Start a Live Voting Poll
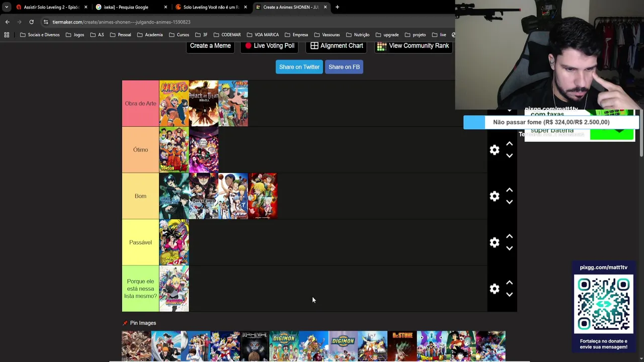Image resolution: width=644 pixels, height=362 pixels. coord(269,46)
